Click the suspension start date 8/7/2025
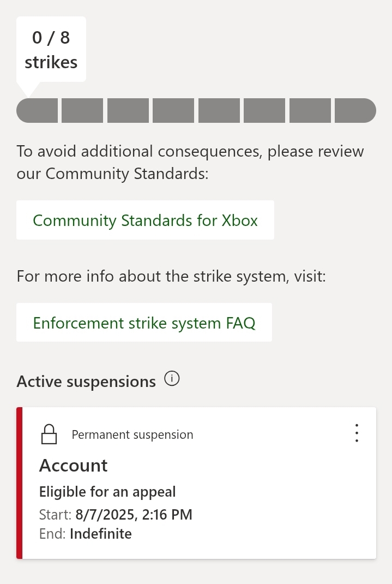 coord(105,514)
